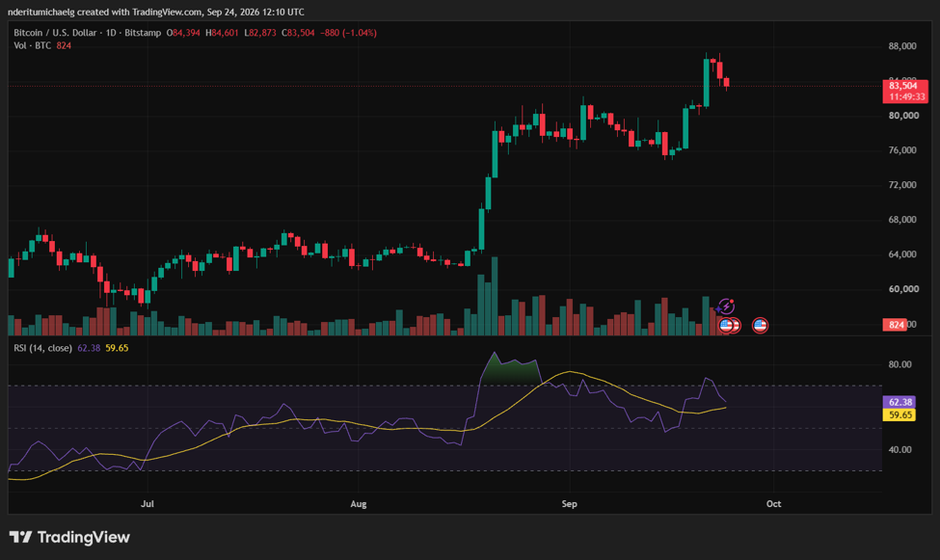Screen dimensions: 940x560
Task: Open the purple lightning latest-news icon
Action: click(x=726, y=307)
